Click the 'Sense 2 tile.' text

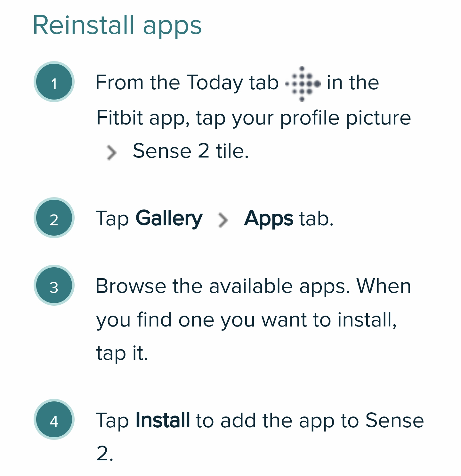tap(191, 151)
